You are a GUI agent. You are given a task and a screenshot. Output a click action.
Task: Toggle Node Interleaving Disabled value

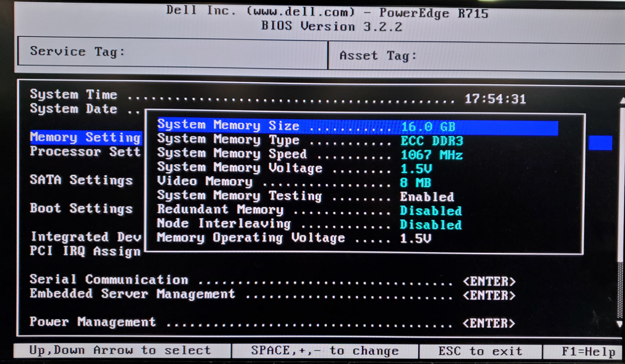431,225
